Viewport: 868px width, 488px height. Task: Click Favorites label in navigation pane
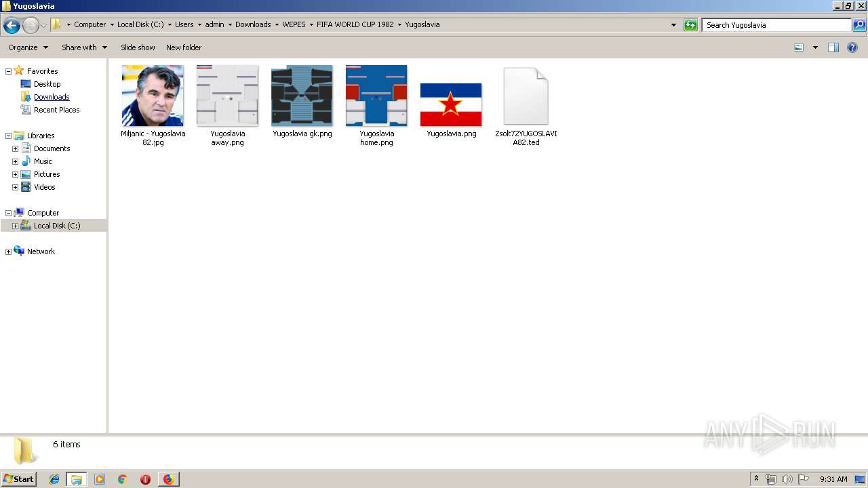click(42, 71)
